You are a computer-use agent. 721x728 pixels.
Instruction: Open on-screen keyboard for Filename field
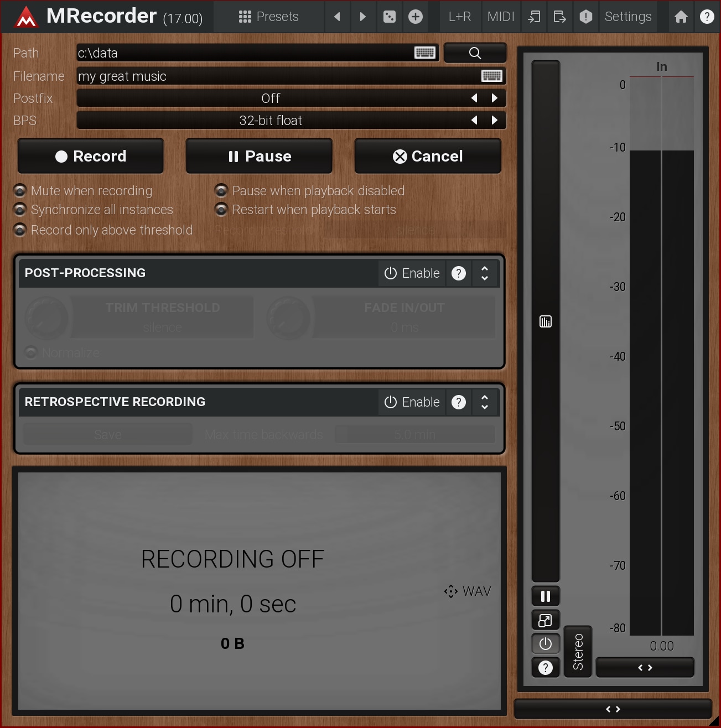[x=491, y=76]
